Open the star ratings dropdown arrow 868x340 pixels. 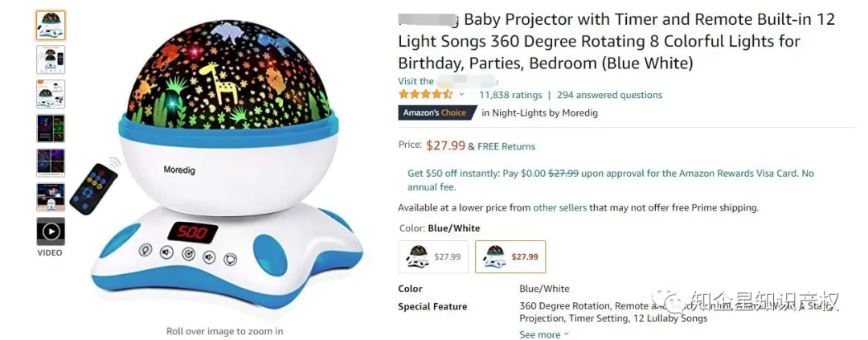(462, 95)
